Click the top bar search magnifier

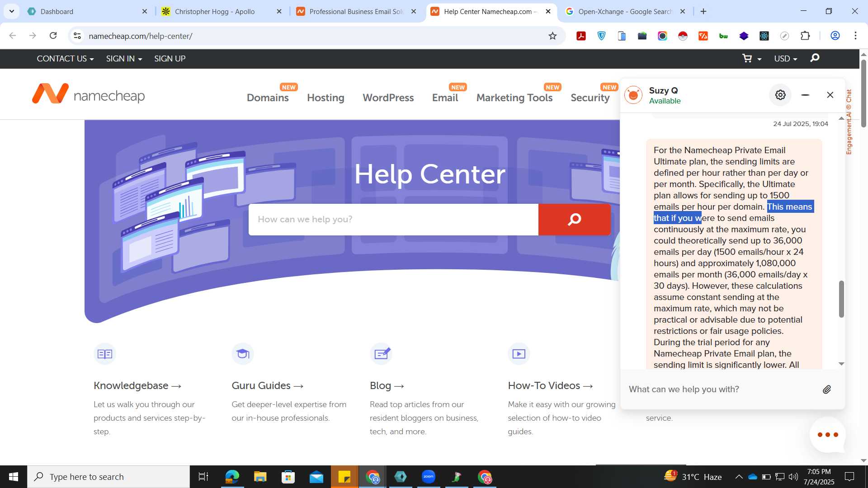pyautogui.click(x=815, y=58)
